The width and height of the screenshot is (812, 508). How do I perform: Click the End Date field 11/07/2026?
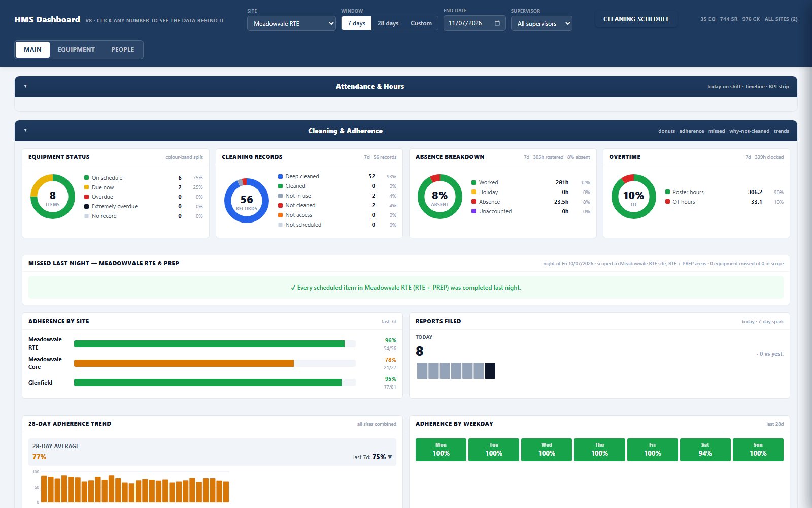(x=475, y=23)
